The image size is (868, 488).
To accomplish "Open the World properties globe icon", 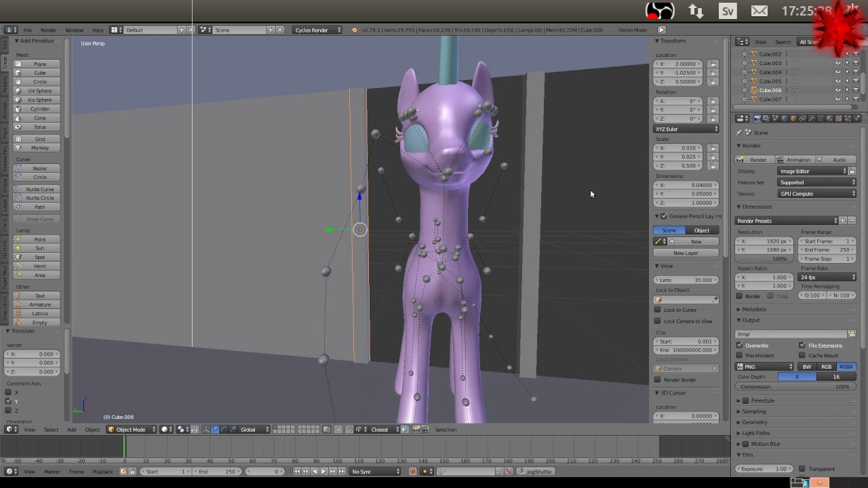I will [785, 119].
